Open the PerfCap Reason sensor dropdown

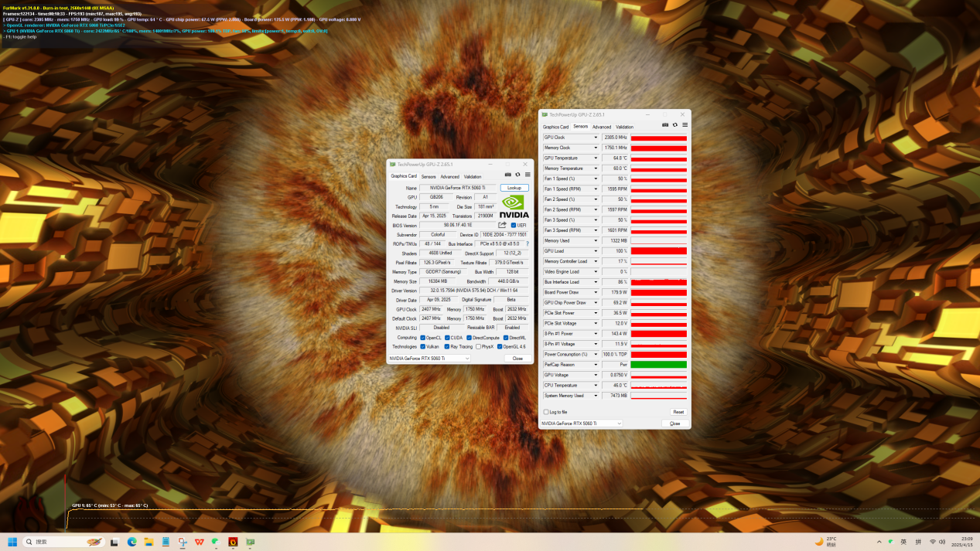(596, 365)
